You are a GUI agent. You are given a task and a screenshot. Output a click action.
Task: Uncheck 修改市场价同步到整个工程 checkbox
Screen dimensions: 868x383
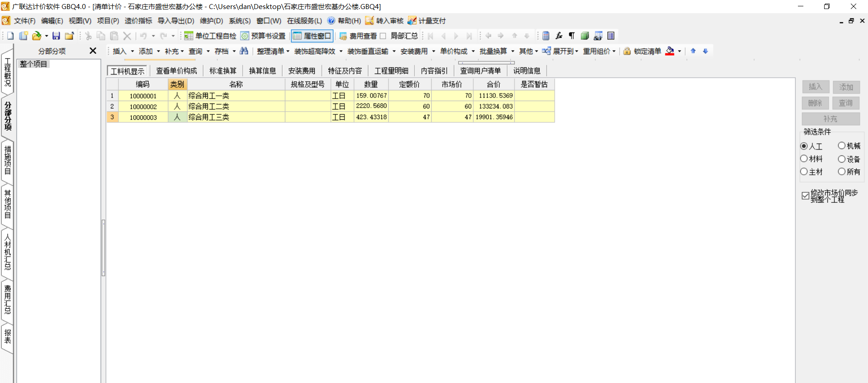point(805,196)
